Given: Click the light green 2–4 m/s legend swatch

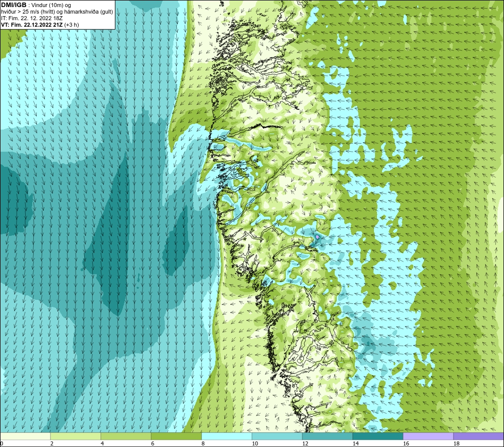Looking at the screenshot, I should point(76,436).
